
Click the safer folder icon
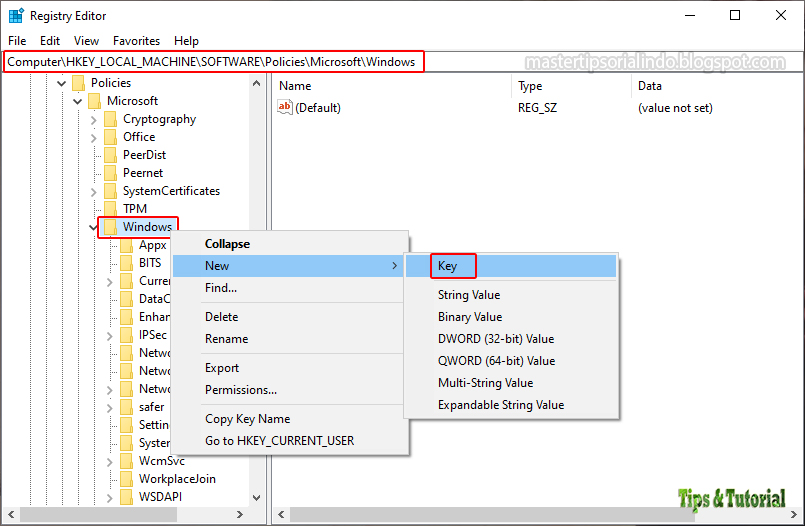(126, 407)
